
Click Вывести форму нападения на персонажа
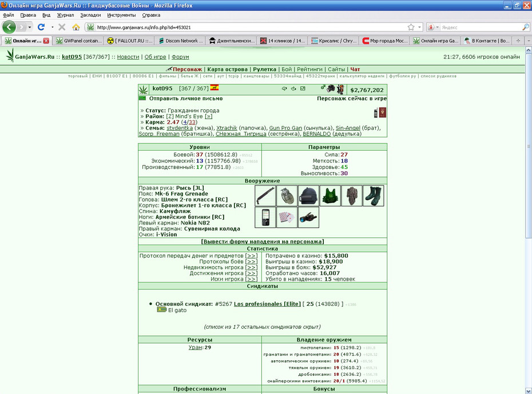(x=263, y=242)
